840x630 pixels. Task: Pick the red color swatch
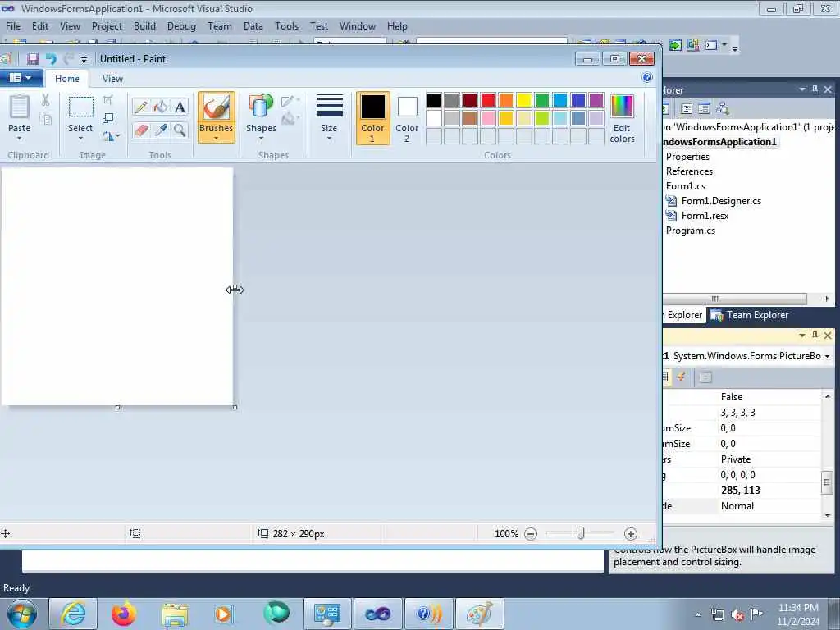coord(488,100)
